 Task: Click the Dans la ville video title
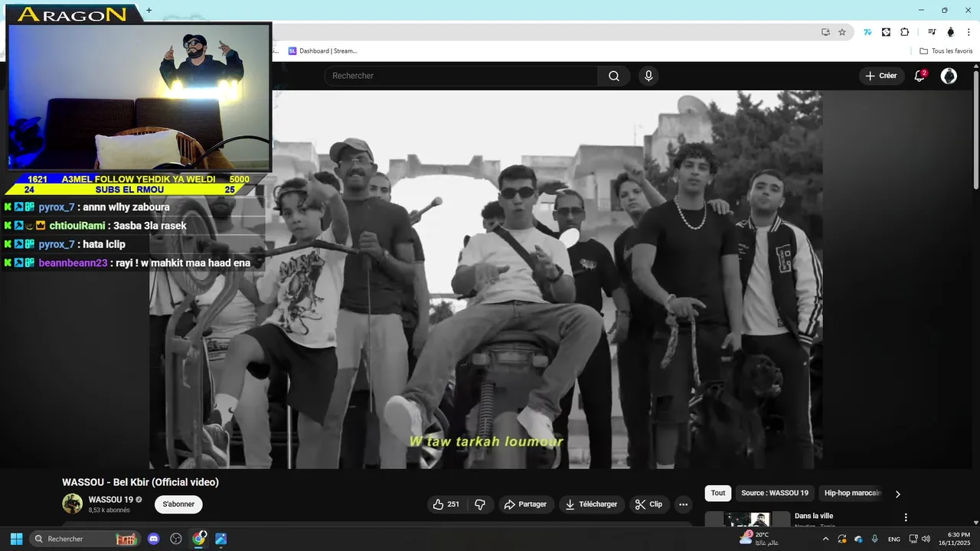(x=814, y=517)
